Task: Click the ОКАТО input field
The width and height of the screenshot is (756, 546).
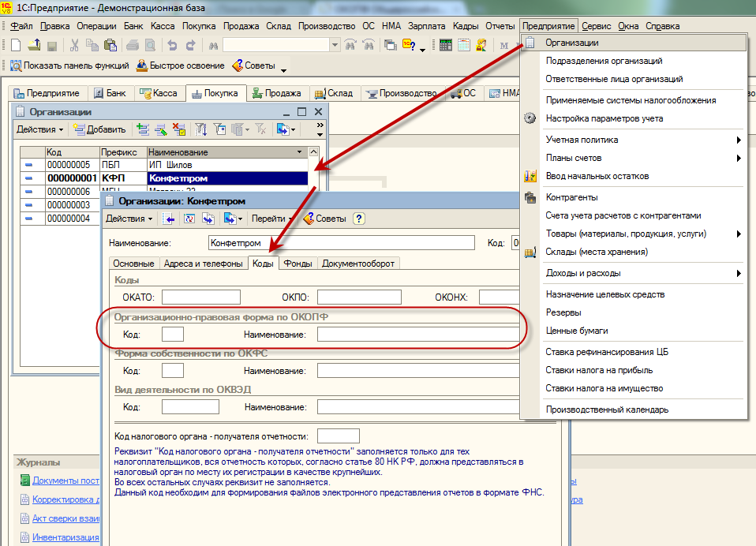Action: coord(200,297)
